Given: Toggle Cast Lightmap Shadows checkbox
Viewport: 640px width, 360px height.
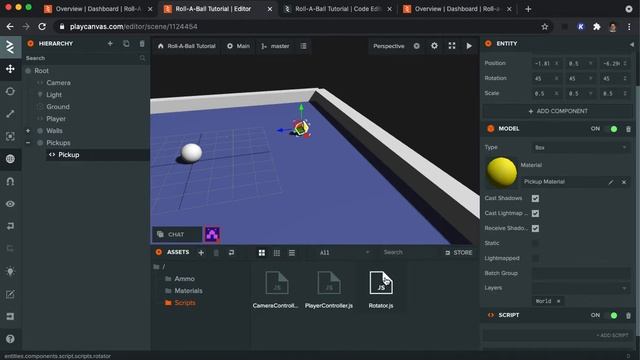Looking at the screenshot, I should tap(535, 213).
